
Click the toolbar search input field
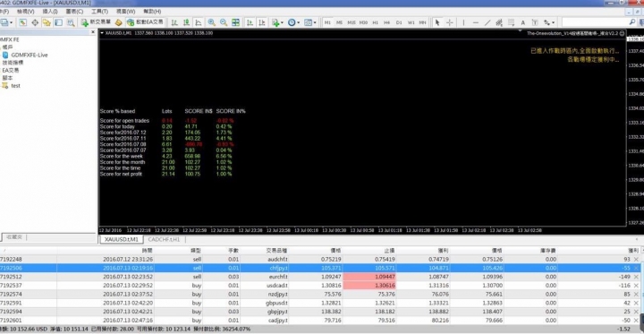595,22
